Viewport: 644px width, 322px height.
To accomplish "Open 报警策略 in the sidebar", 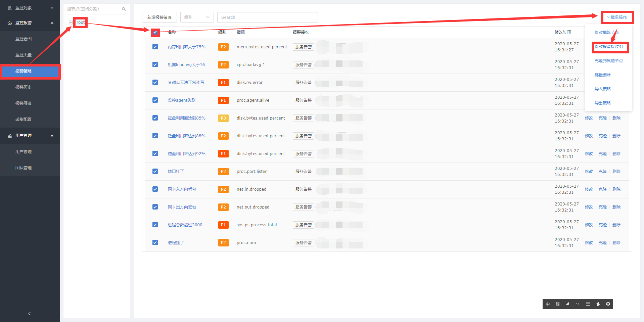I will click(30, 71).
